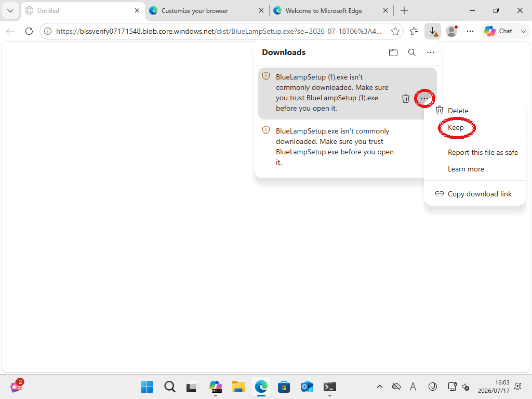Open the profile avatar menu
This screenshot has width=532, height=399.
[x=451, y=31]
